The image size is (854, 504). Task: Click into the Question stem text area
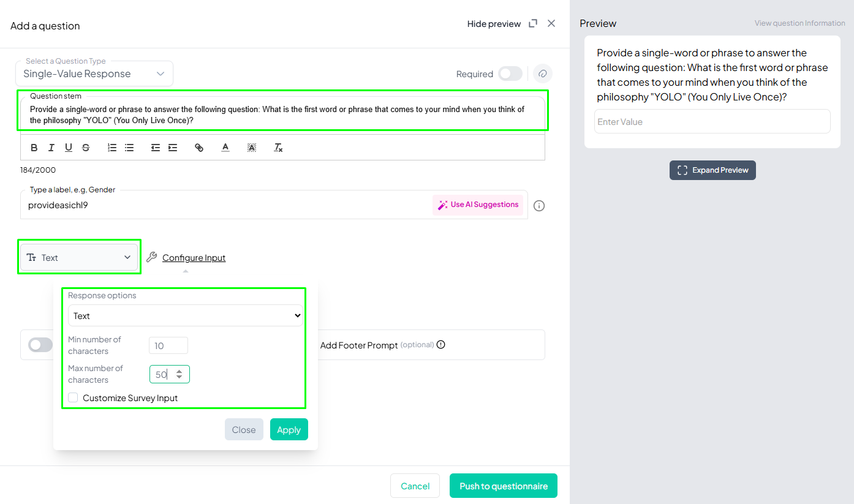tap(282, 115)
